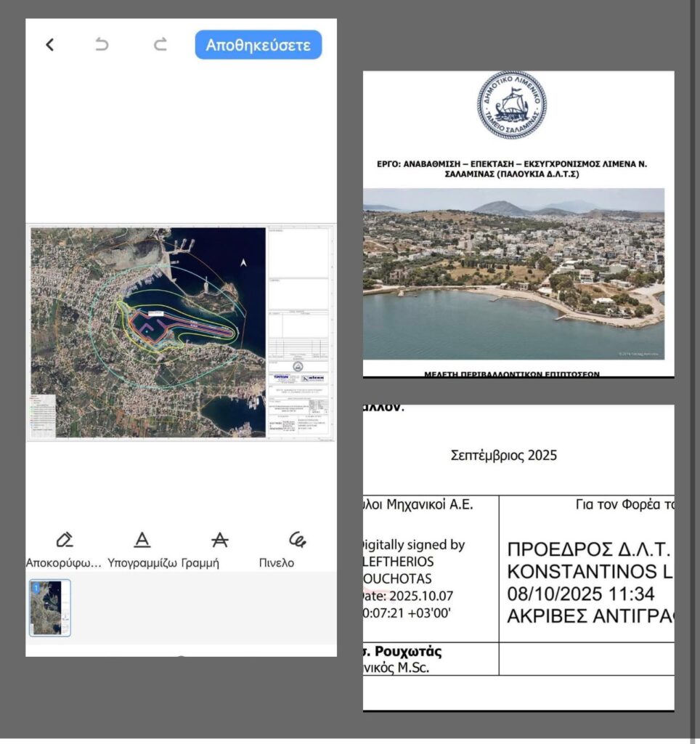
Task: Select the Πινελο brush tool icon
Action: tap(297, 540)
